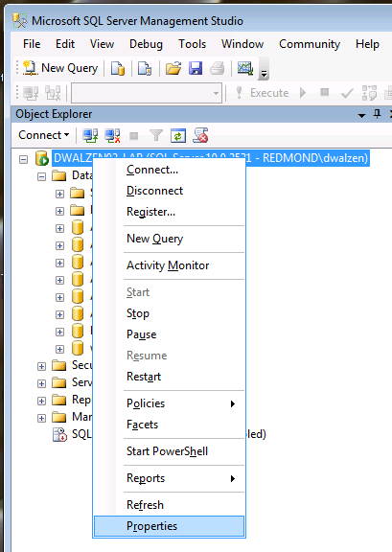Open the Debug menu
The height and width of the screenshot is (552, 392).
pos(146,44)
